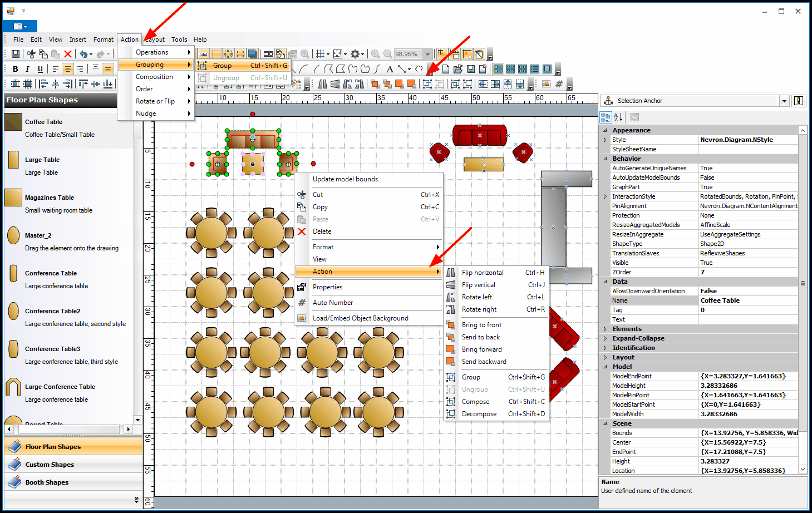
Task: Toggle right text alignment
Action: click(x=80, y=69)
